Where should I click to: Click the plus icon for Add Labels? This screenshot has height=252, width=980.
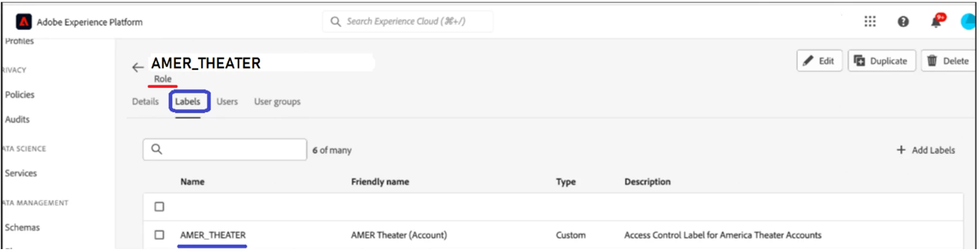901,150
